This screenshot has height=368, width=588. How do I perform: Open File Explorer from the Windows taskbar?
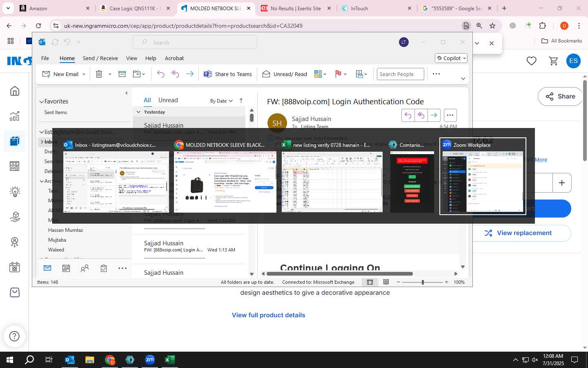(x=89, y=360)
